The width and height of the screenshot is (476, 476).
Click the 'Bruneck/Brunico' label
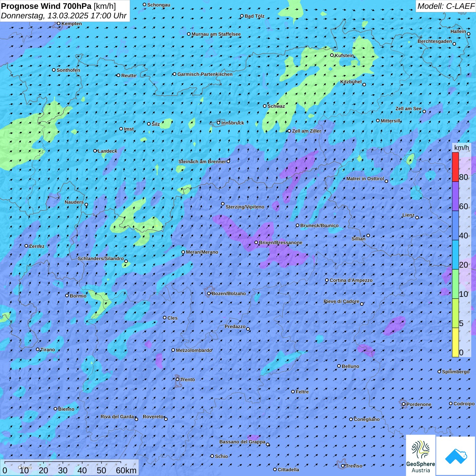[x=320, y=225]
